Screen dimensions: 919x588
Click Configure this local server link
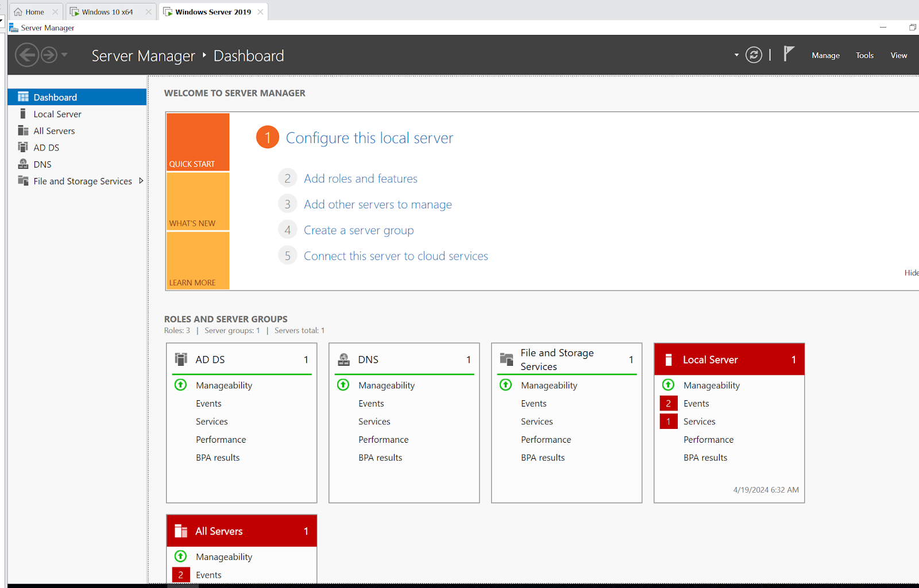point(369,138)
